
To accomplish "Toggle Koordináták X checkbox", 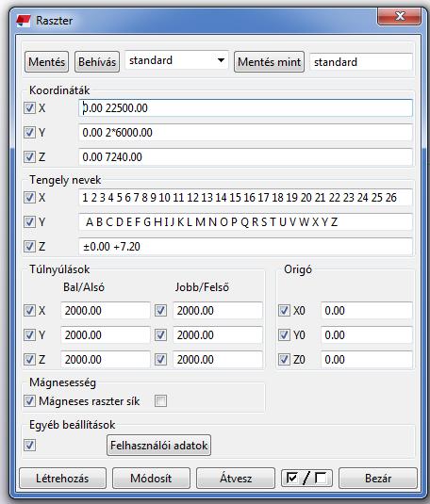I will (x=29, y=108).
